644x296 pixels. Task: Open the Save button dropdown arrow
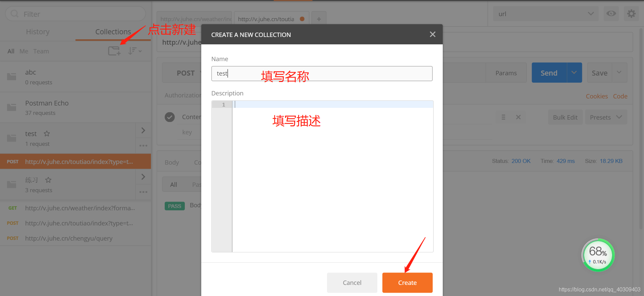(x=619, y=73)
